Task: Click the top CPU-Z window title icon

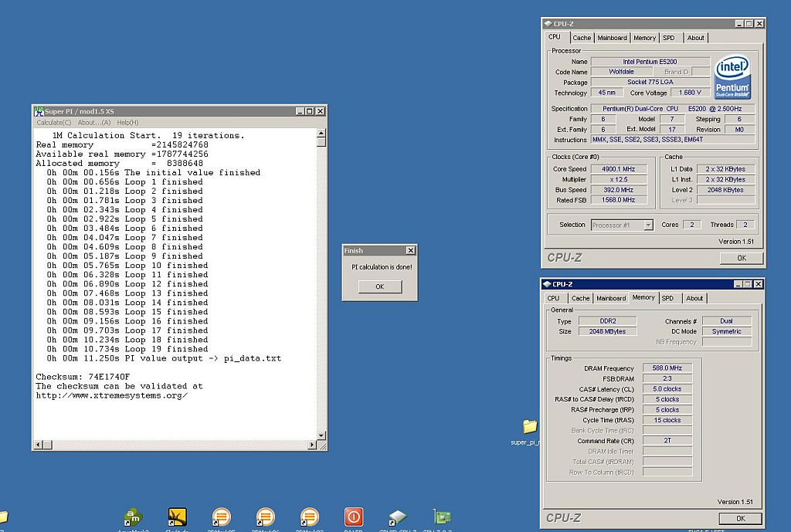Action: [548, 24]
